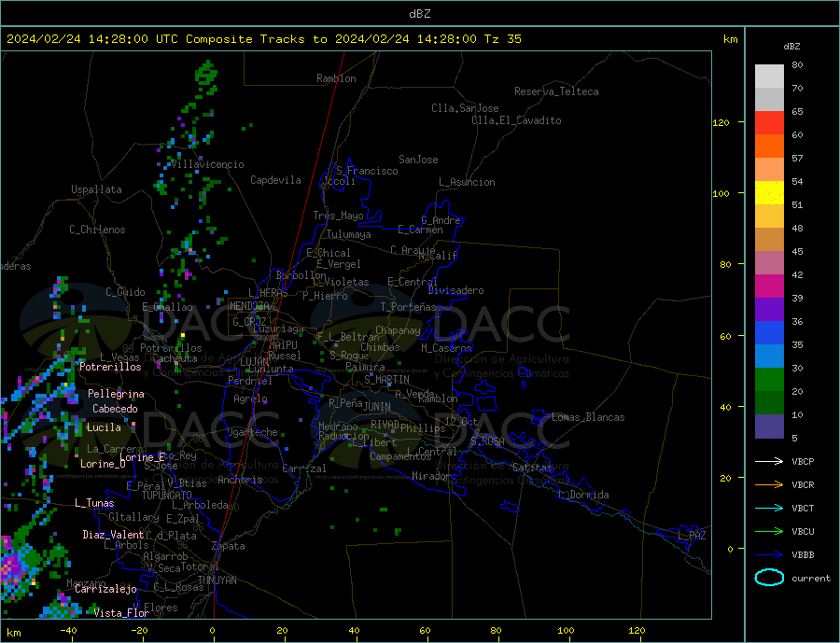Click the Ramblon label near top
Viewport: 840px width, 643px height.
coord(336,78)
